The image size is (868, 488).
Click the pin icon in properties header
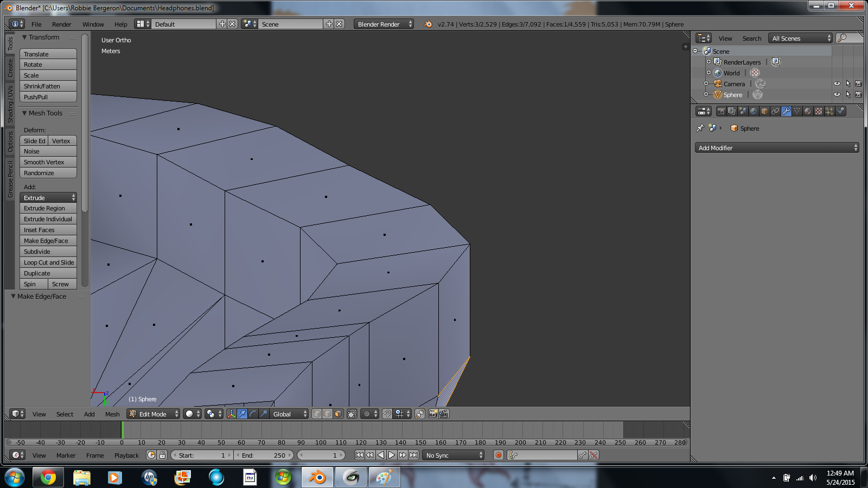point(700,128)
